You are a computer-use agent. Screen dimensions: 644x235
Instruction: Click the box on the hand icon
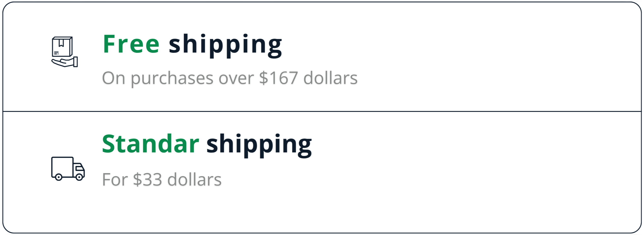[x=62, y=47]
